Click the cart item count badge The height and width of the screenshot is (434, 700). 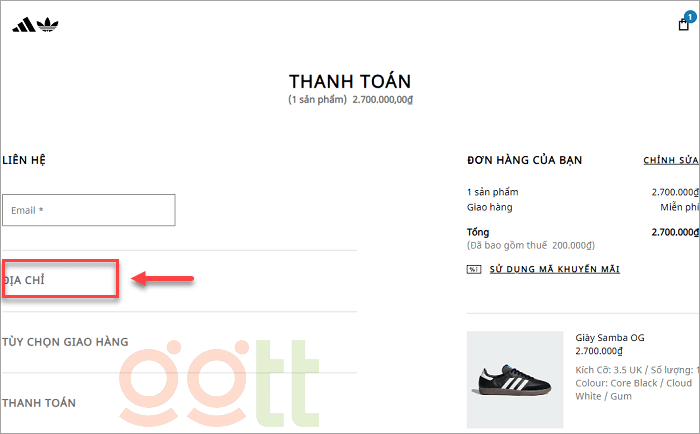(690, 16)
